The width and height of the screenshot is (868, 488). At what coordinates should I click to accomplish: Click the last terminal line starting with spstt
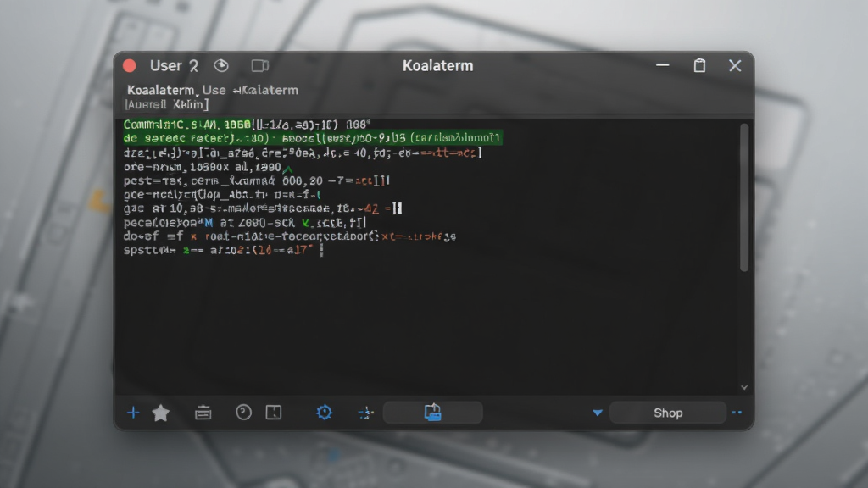224,250
